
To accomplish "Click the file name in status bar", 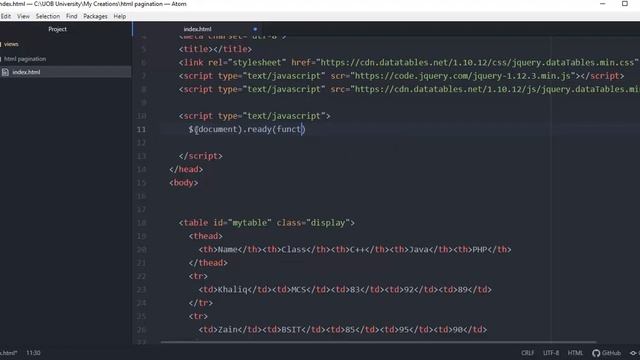I will point(9,353).
